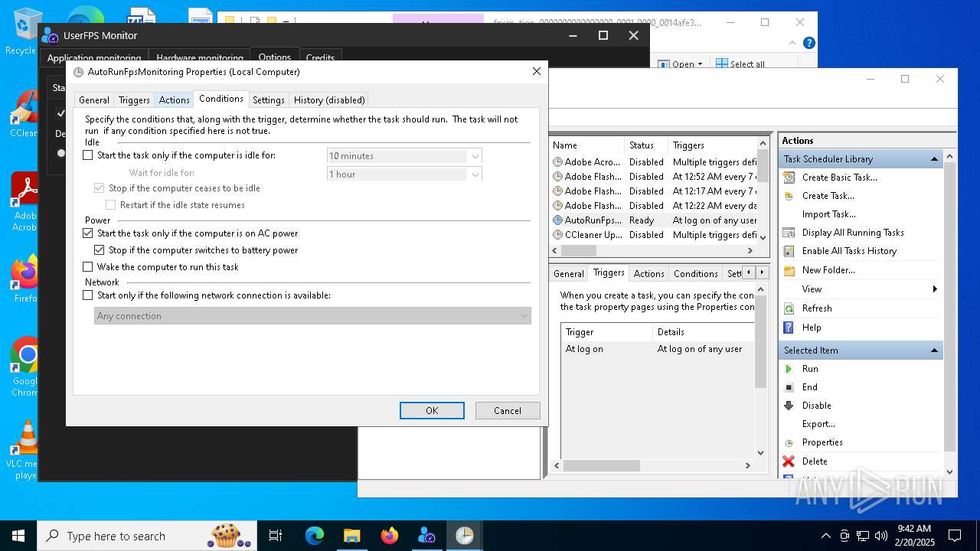Switch to Actions tab in Properties dialog
This screenshot has width=980, height=551.
174,100
